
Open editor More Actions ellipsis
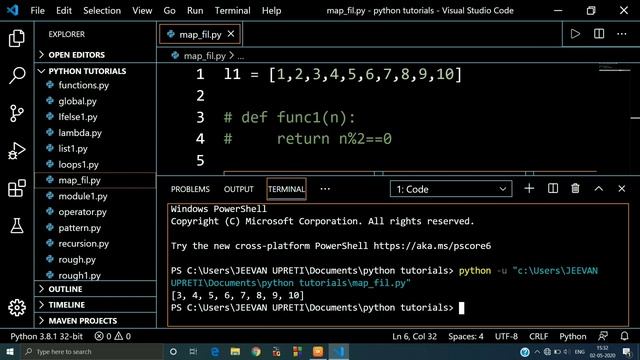click(x=622, y=34)
